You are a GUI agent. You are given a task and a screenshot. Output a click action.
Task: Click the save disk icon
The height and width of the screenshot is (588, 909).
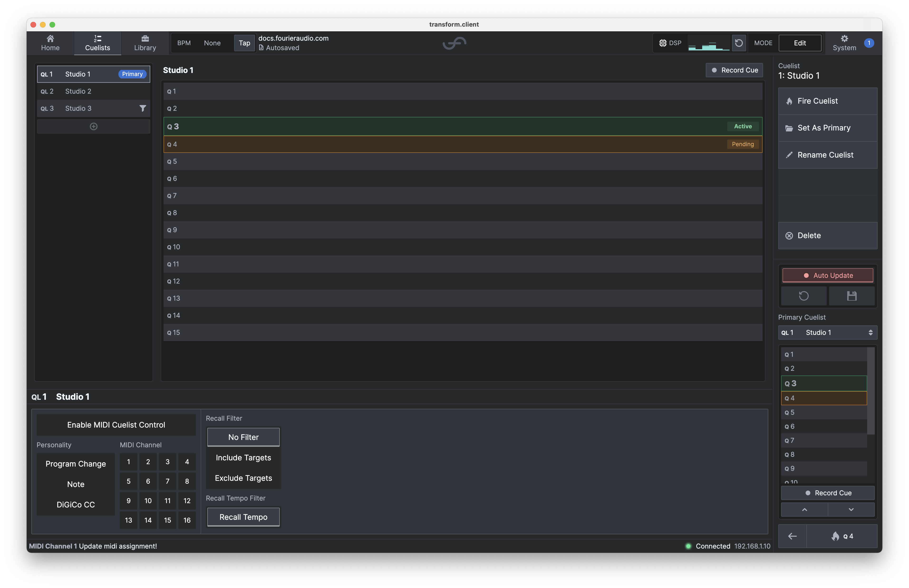tap(851, 296)
